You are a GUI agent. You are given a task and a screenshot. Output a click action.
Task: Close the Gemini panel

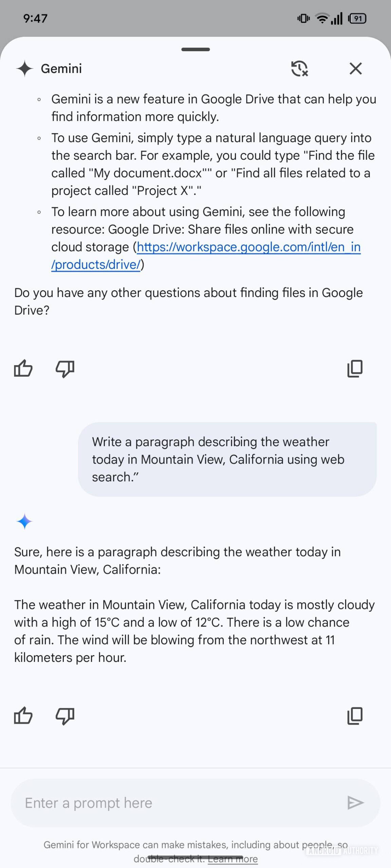[x=355, y=68]
